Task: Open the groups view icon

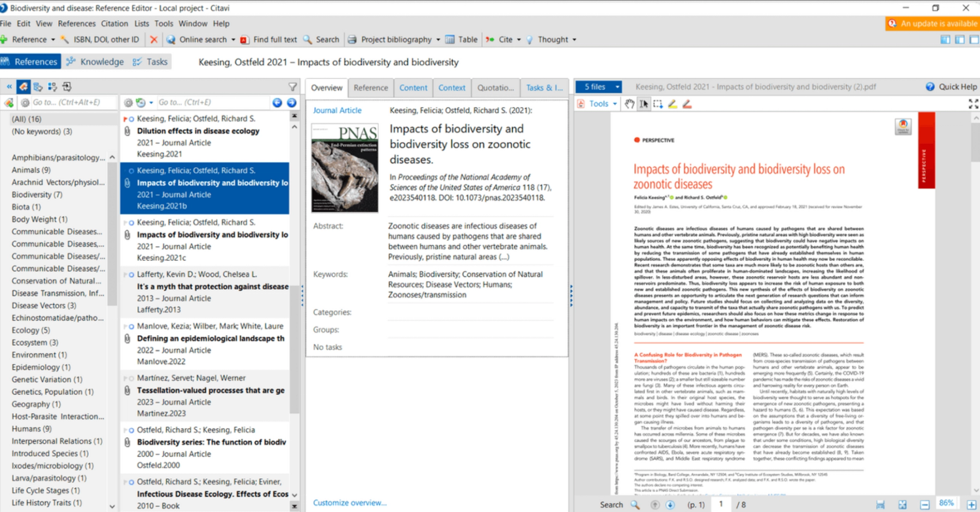Action: [x=52, y=87]
